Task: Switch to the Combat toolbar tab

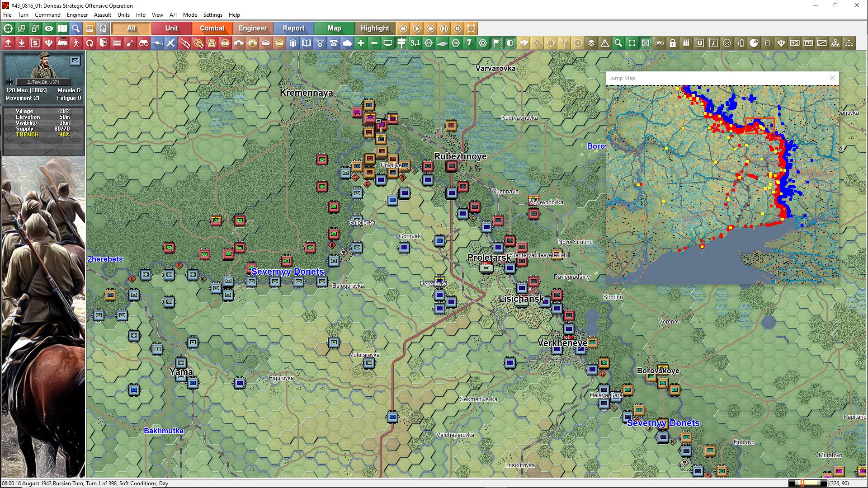Action: point(212,28)
